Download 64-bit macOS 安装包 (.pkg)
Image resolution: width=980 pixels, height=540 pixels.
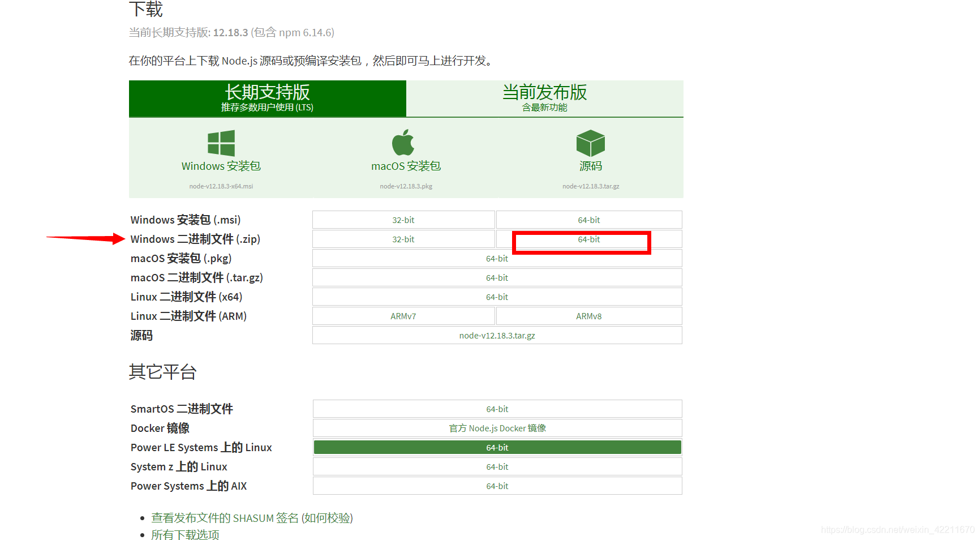point(497,258)
